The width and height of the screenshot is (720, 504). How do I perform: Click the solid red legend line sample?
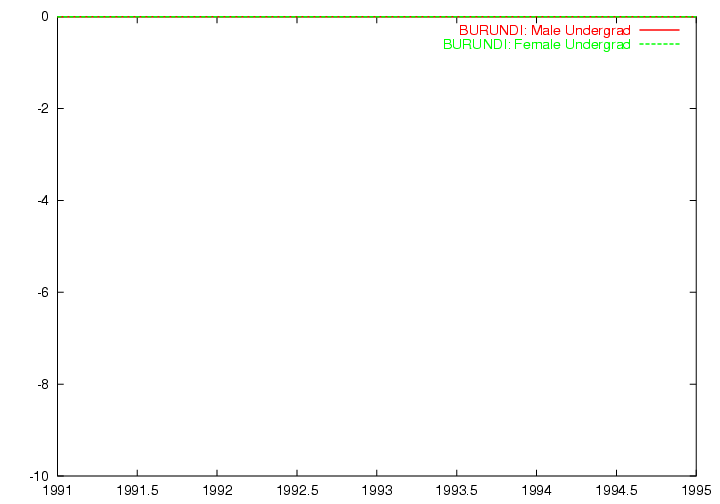point(659,30)
